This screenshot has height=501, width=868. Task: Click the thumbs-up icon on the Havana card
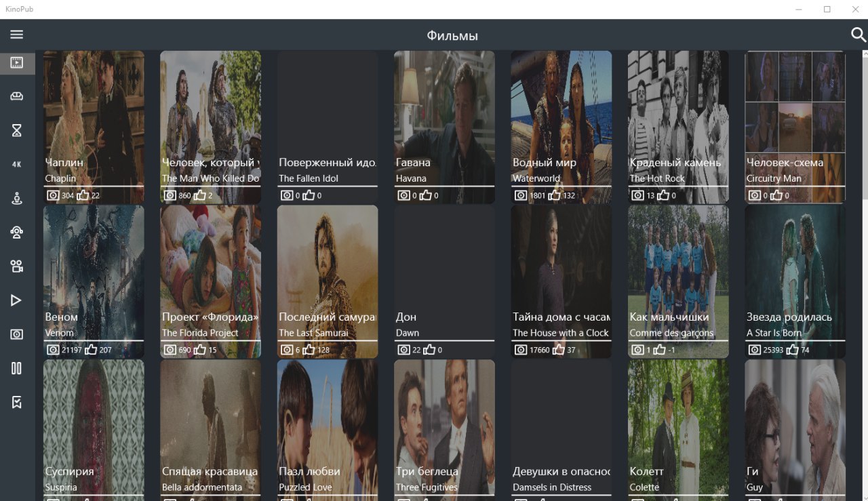pyautogui.click(x=426, y=195)
